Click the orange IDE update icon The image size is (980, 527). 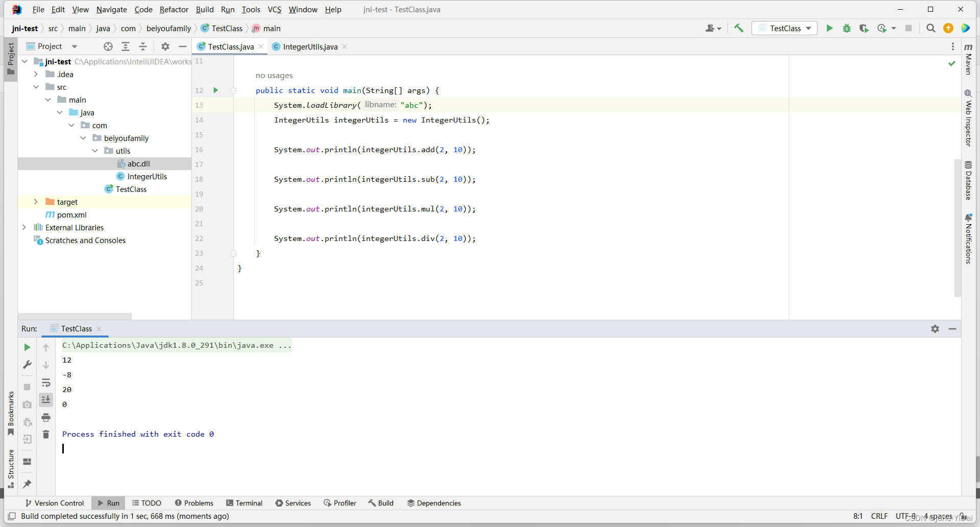click(948, 28)
